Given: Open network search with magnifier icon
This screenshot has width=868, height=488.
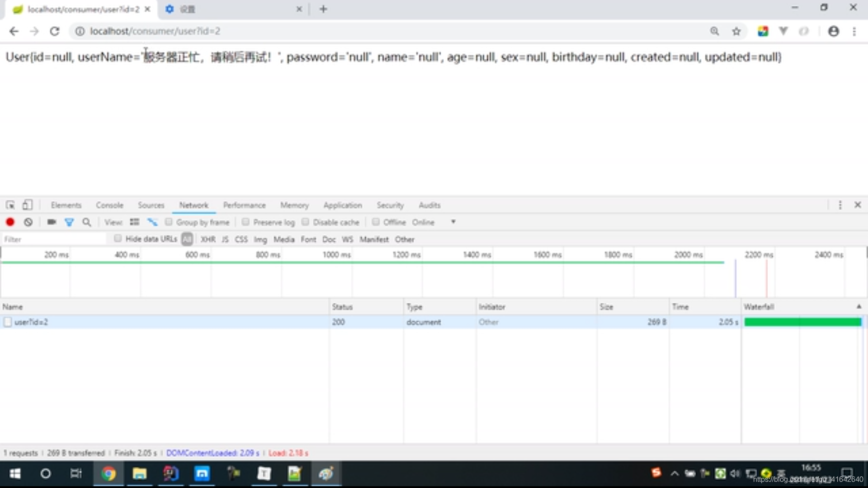Looking at the screenshot, I should click(87, 222).
